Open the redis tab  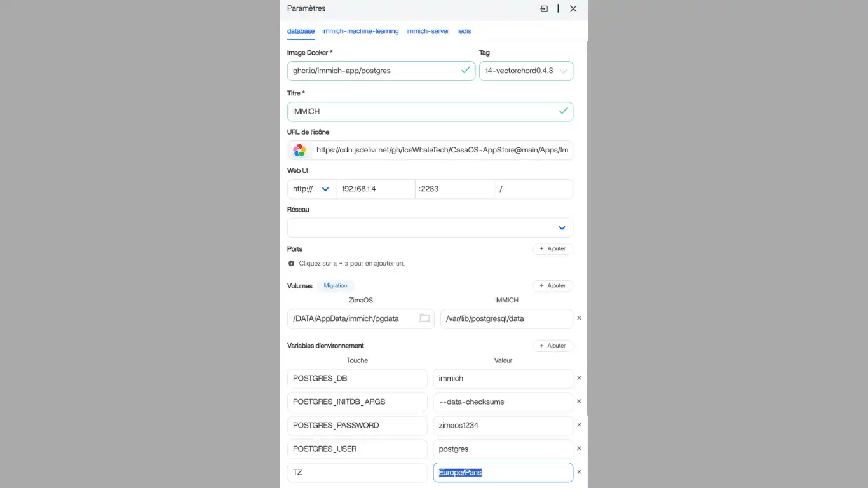pos(464,31)
